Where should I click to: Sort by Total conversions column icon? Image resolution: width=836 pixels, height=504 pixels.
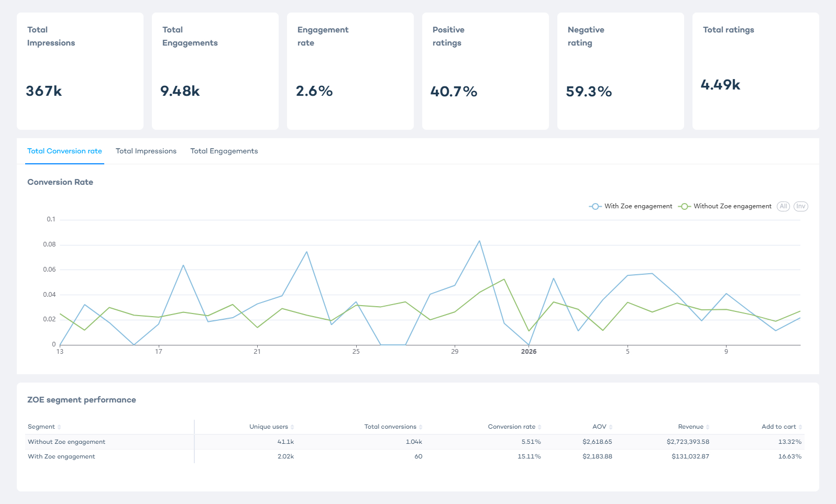pyautogui.click(x=421, y=427)
